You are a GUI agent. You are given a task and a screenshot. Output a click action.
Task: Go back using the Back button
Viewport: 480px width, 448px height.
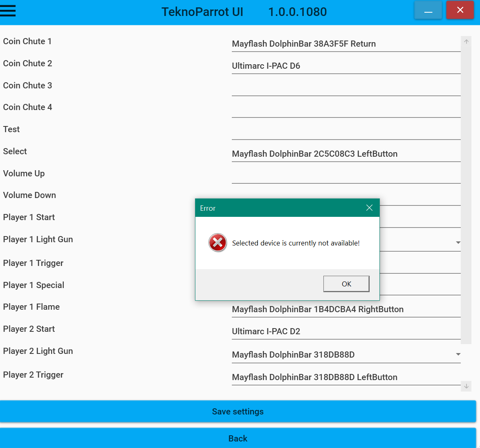pyautogui.click(x=238, y=438)
